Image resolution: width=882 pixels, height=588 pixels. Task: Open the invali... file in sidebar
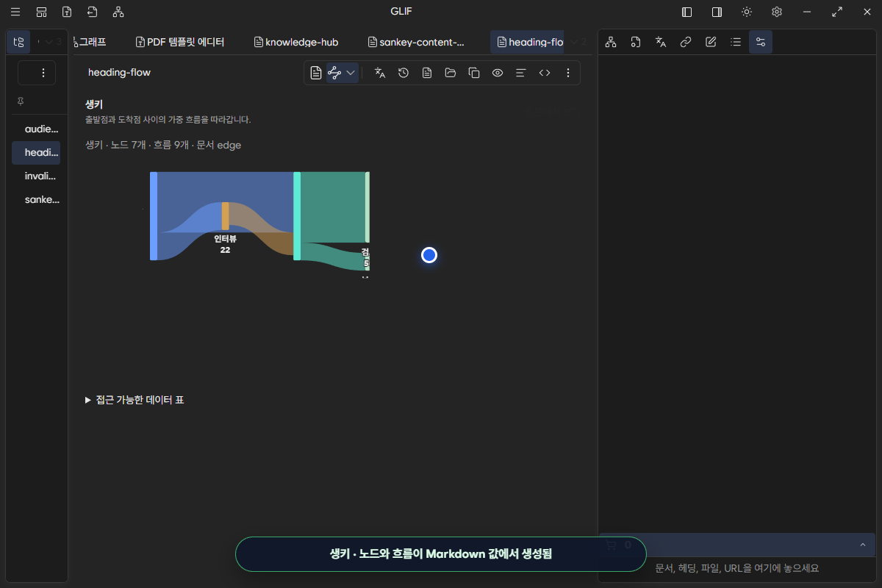click(40, 176)
